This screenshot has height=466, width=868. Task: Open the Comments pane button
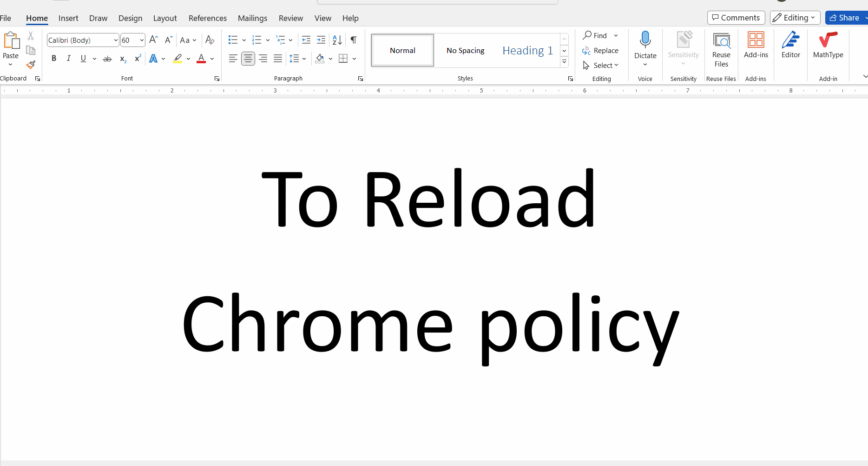point(736,18)
